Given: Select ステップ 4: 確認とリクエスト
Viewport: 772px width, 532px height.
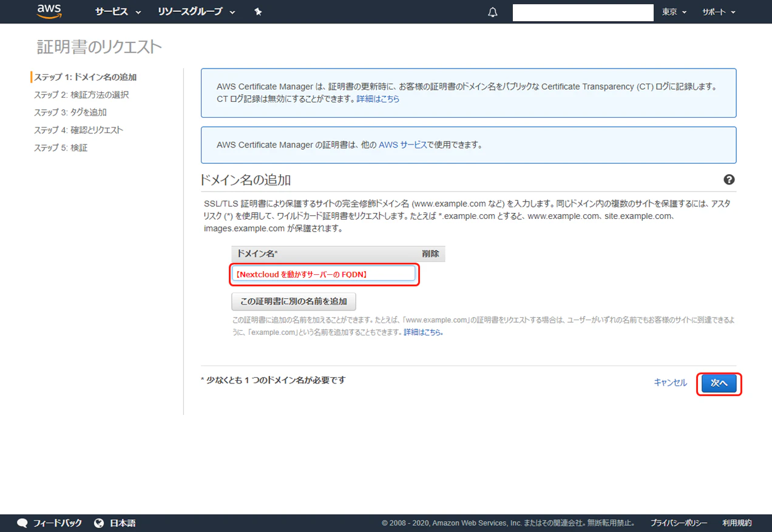Looking at the screenshot, I should (78, 130).
